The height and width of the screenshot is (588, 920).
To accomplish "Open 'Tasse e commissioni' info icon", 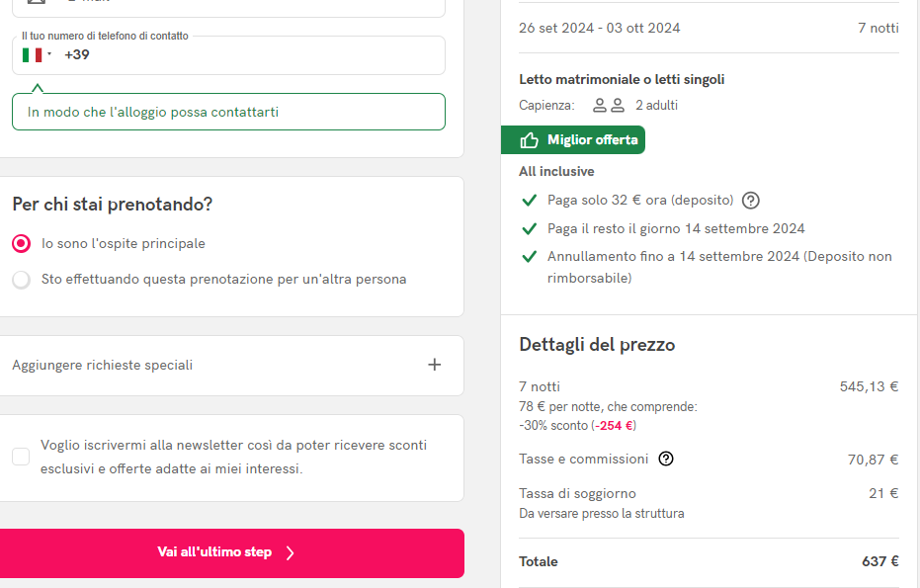I will tap(666, 459).
